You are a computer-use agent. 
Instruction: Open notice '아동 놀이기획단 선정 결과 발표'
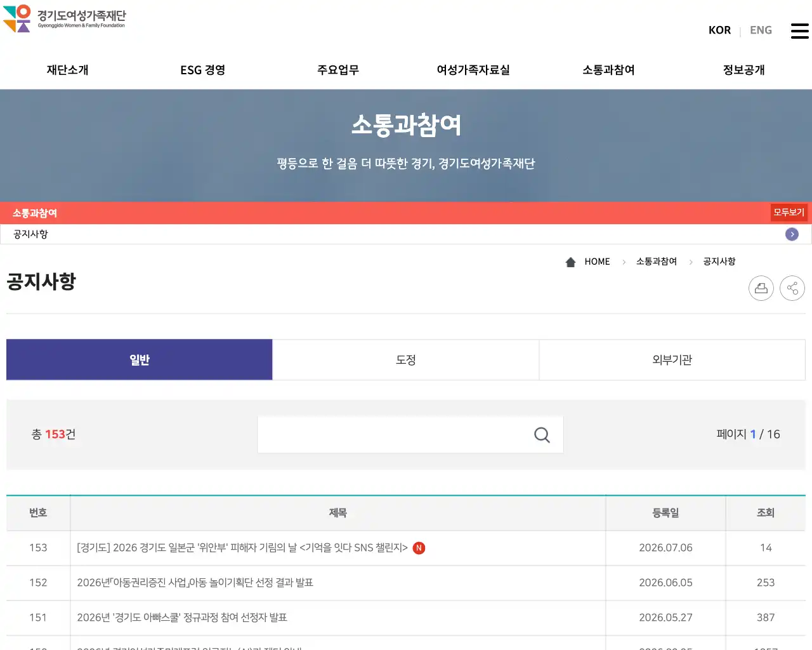pyautogui.click(x=195, y=583)
